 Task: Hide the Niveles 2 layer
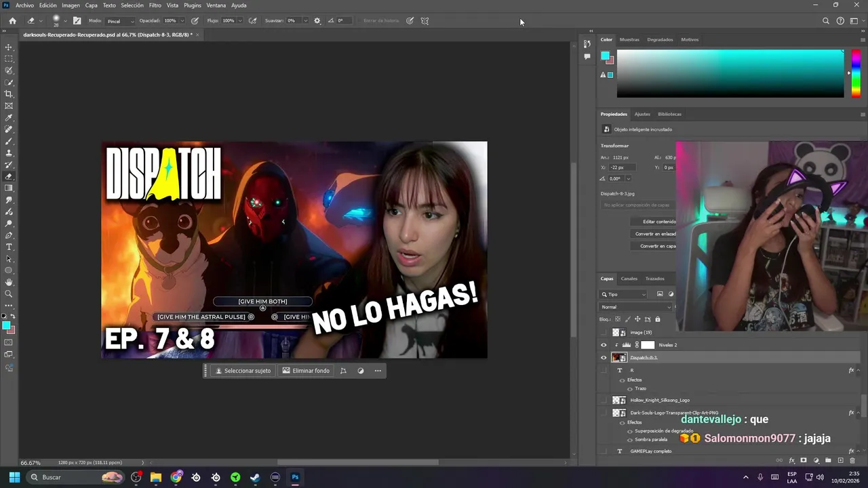[x=604, y=345]
